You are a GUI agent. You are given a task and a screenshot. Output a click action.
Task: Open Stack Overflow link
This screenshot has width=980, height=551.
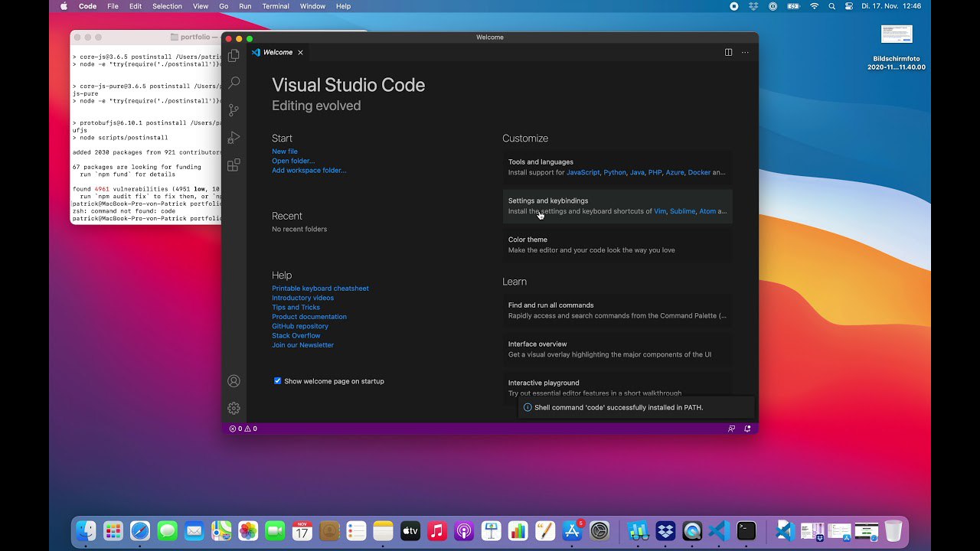296,335
